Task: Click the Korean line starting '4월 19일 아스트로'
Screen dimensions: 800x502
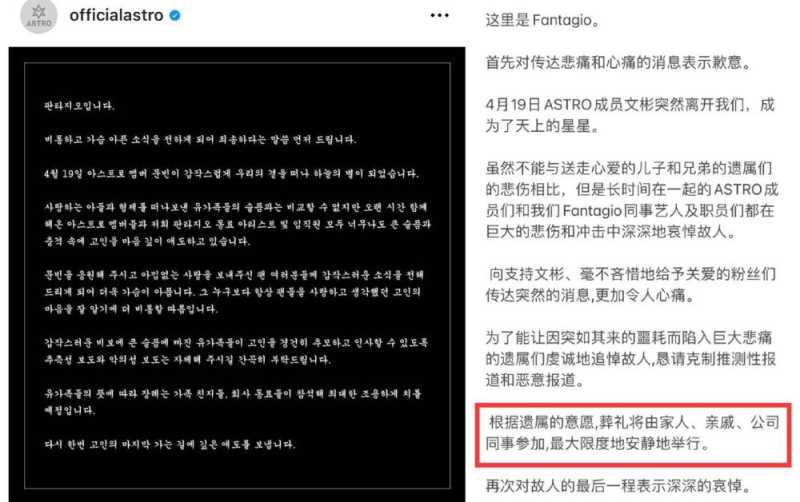Action: 231,173
